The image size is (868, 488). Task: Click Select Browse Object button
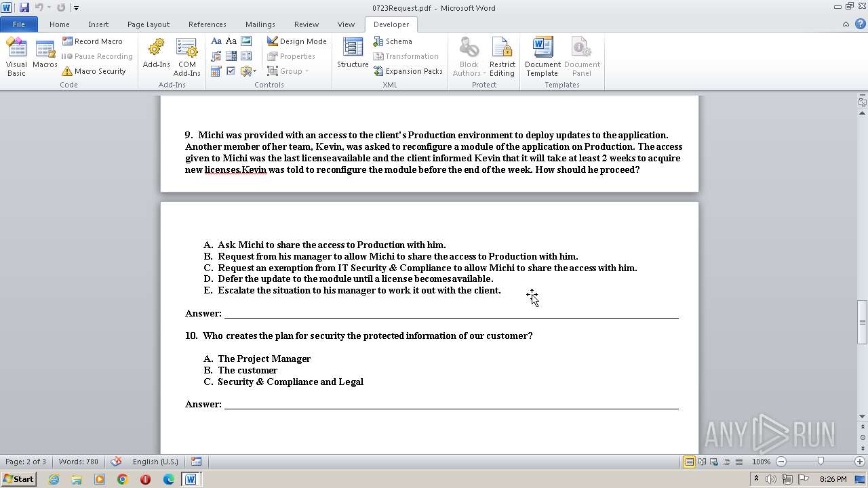pyautogui.click(x=862, y=439)
